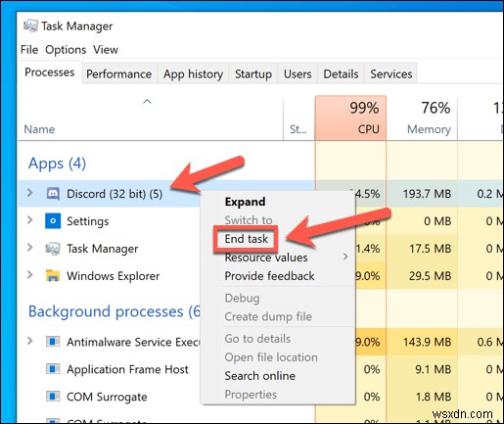
Task: Choose End task in the context menu
Action: (247, 239)
